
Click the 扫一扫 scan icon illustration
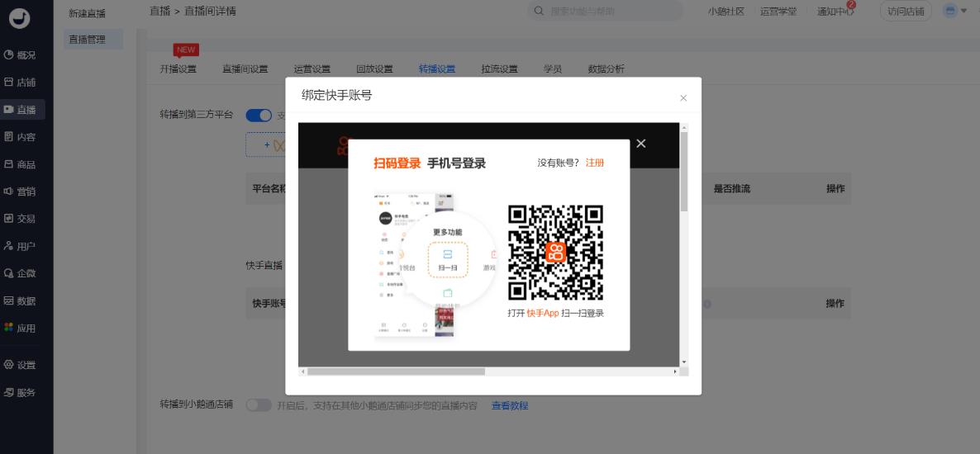click(448, 260)
